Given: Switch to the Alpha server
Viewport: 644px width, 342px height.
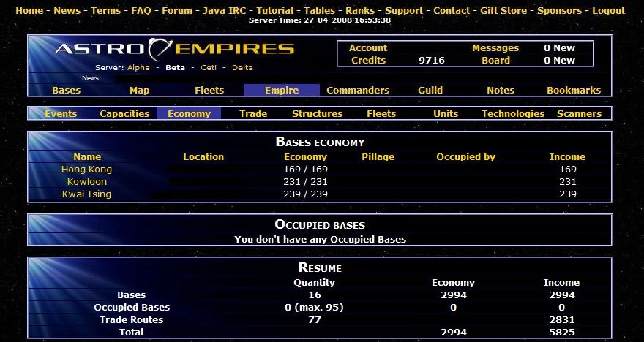Looking at the screenshot, I should (138, 68).
